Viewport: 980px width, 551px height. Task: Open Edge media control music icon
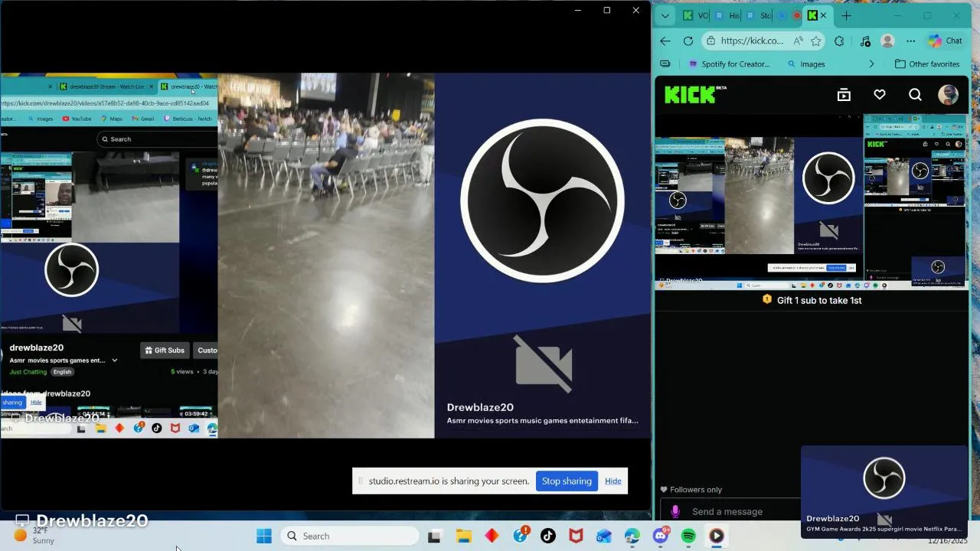(x=865, y=41)
